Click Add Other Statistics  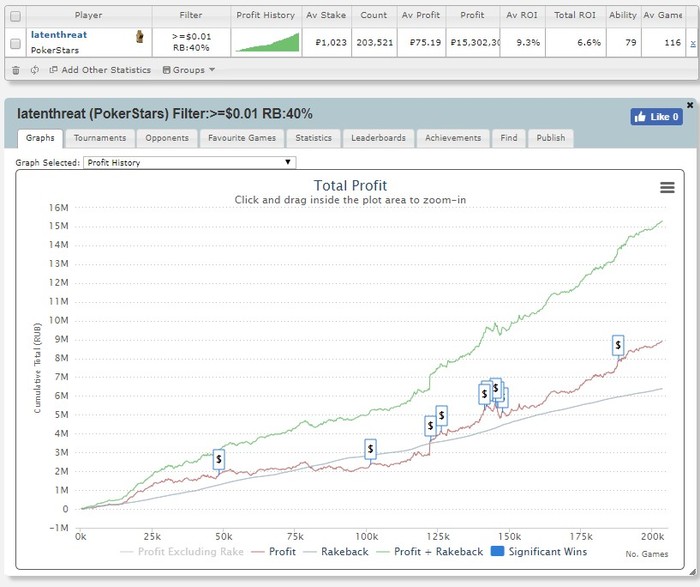pyautogui.click(x=100, y=70)
